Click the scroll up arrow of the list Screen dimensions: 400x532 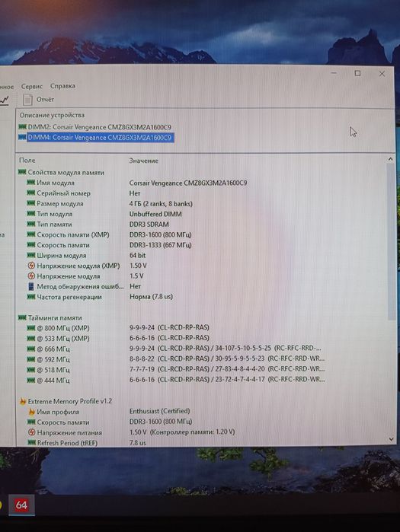pos(391,159)
